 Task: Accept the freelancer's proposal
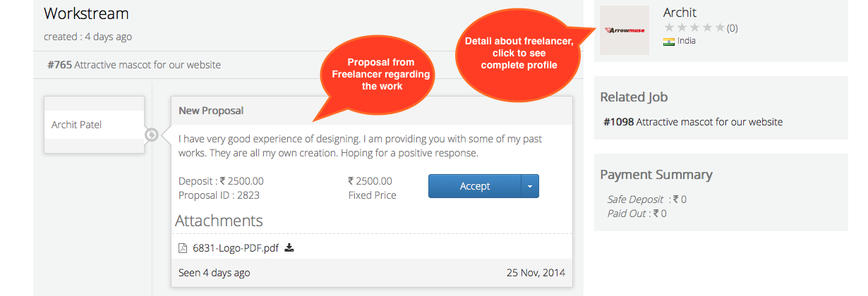pos(475,186)
